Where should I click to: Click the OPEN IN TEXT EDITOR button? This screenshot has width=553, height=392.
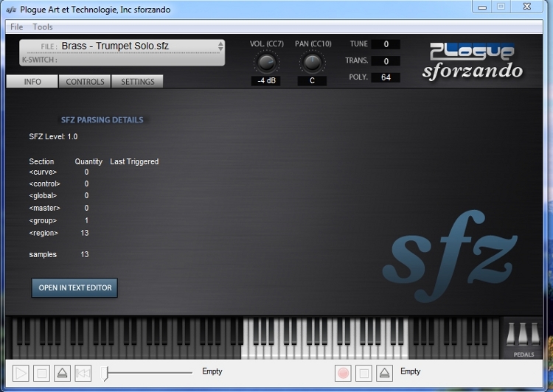click(74, 287)
